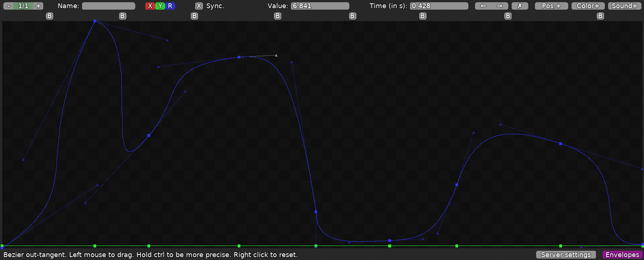Click the first B curve-type button at far left
This screenshot has height=260, width=644.
(50, 16)
